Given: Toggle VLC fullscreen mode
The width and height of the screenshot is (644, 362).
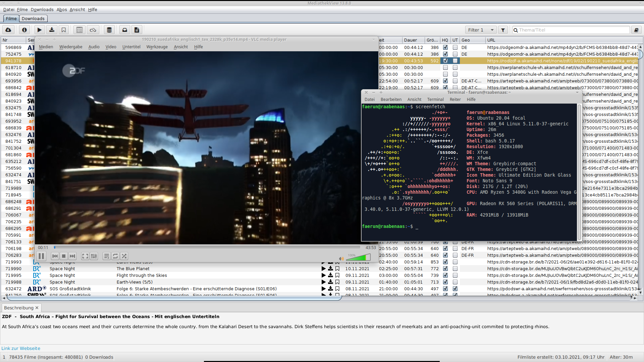Looking at the screenshot, I should 85,256.
